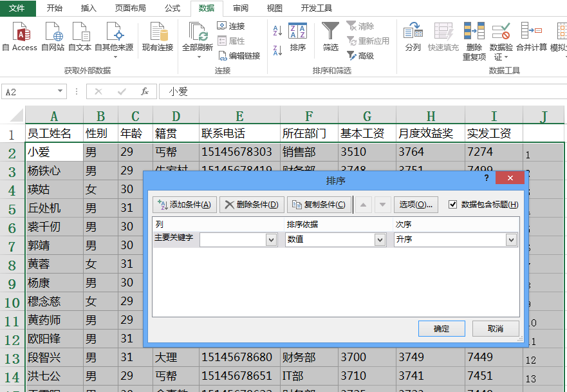The width and height of the screenshot is (567, 392).
Task: Switch to the 开发工具 tab
Action: coord(317,8)
